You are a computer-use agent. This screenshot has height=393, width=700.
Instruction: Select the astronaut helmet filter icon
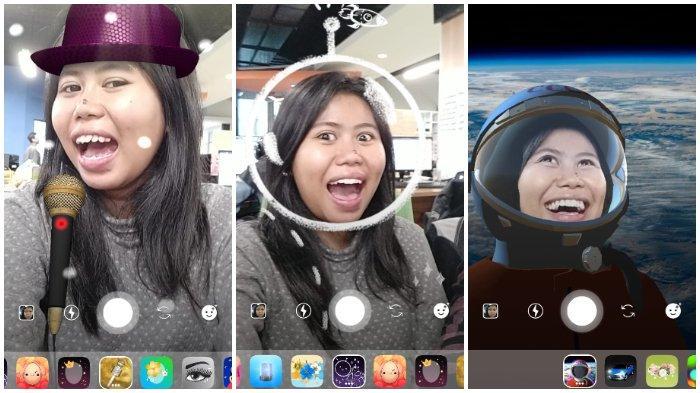[579, 371]
